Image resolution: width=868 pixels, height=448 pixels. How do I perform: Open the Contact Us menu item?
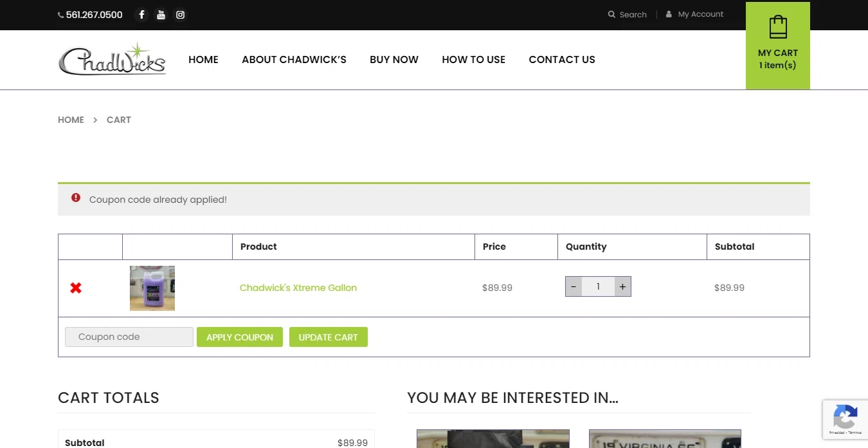tap(562, 59)
